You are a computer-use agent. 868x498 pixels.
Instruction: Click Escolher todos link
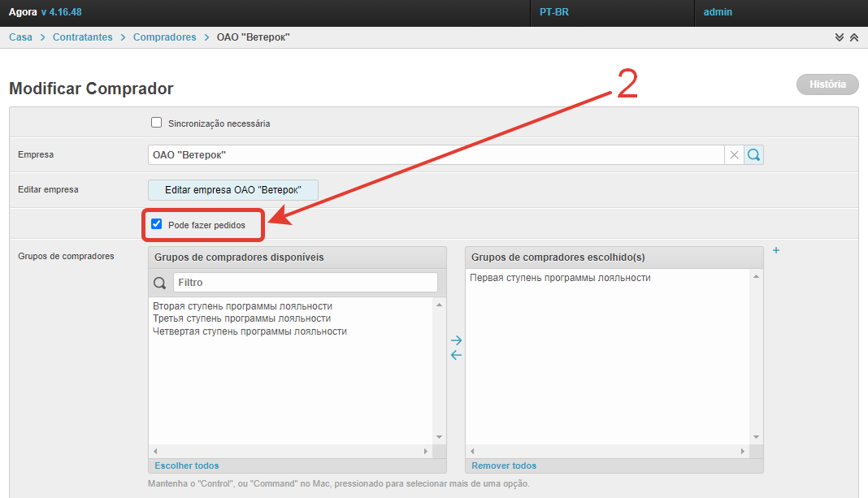(187, 466)
